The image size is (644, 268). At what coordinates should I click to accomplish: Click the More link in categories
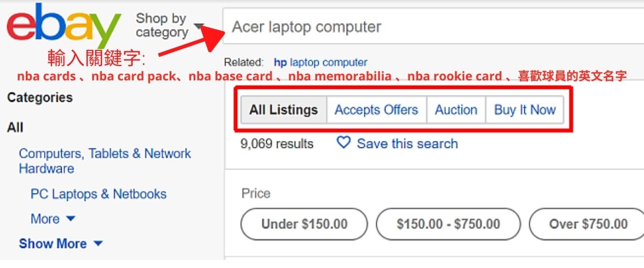point(45,219)
